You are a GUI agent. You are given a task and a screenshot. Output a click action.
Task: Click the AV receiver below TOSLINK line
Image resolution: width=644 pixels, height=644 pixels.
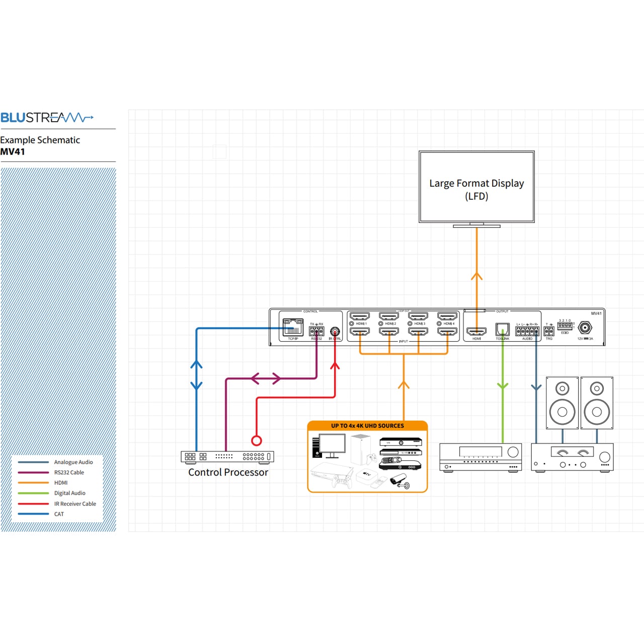pos(480,457)
